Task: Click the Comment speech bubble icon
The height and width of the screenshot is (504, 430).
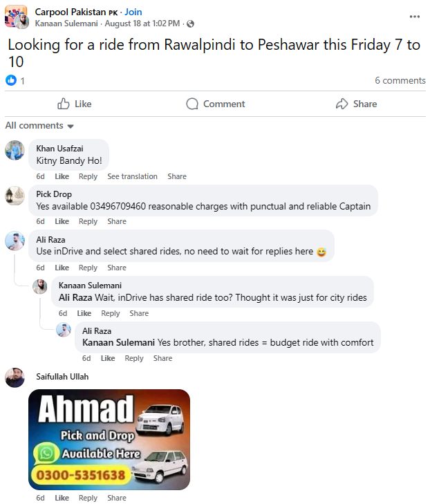Action: coord(192,104)
